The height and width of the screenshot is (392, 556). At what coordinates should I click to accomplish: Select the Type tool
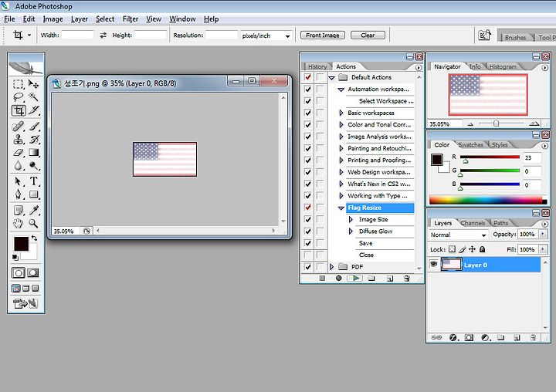tap(34, 181)
